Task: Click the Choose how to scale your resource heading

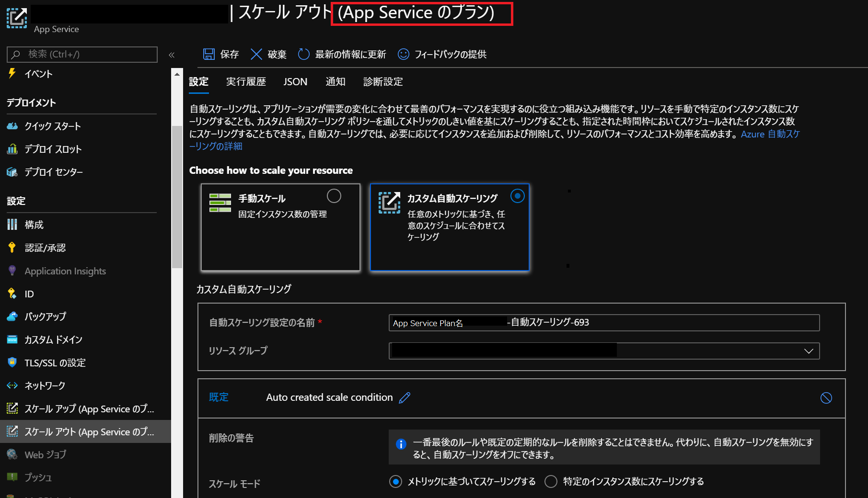Action: coord(271,170)
